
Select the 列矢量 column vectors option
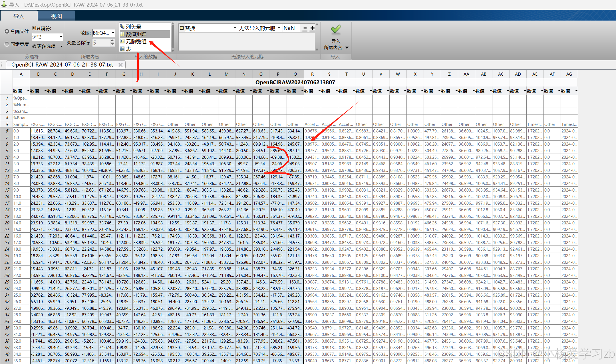[x=134, y=27]
